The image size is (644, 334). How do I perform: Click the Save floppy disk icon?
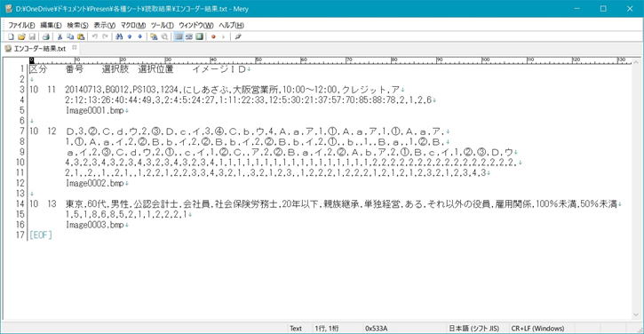point(32,36)
